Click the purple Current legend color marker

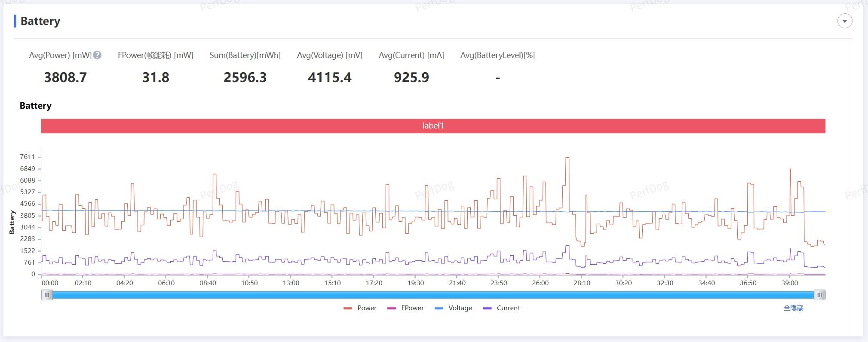click(x=487, y=308)
